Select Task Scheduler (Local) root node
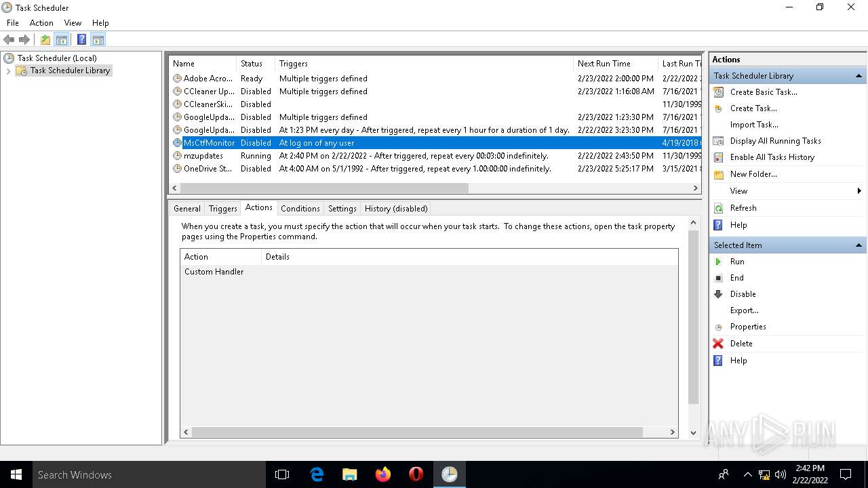Viewport: 868px width, 488px height. coord(57,58)
